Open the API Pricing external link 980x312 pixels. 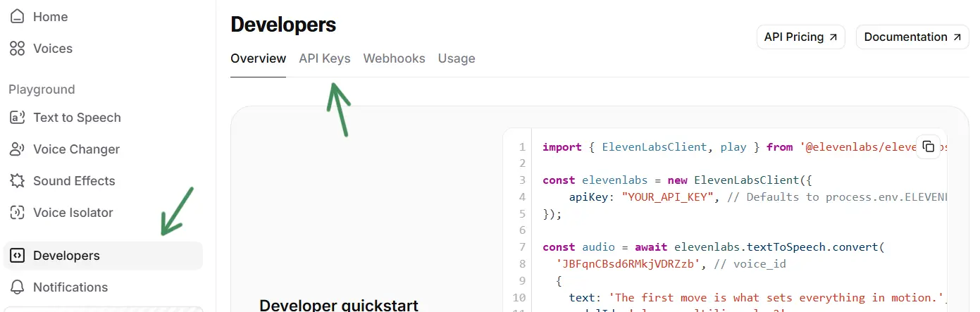coord(800,37)
